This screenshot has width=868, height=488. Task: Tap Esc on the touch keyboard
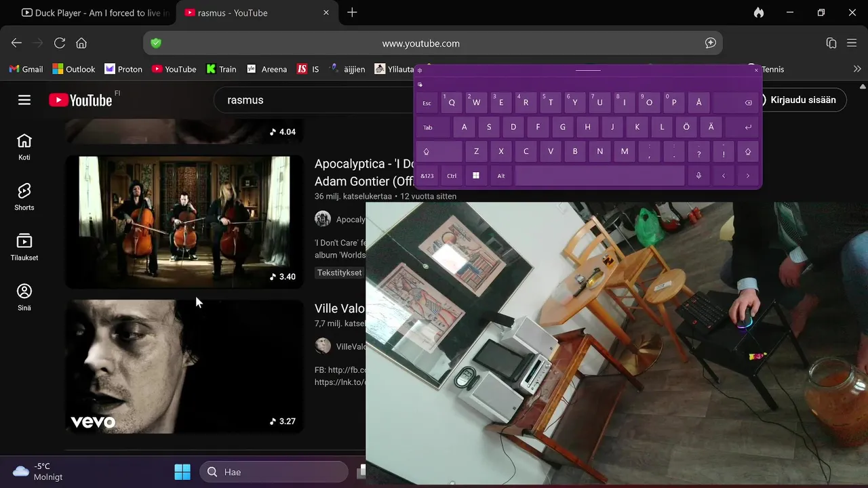[427, 102]
